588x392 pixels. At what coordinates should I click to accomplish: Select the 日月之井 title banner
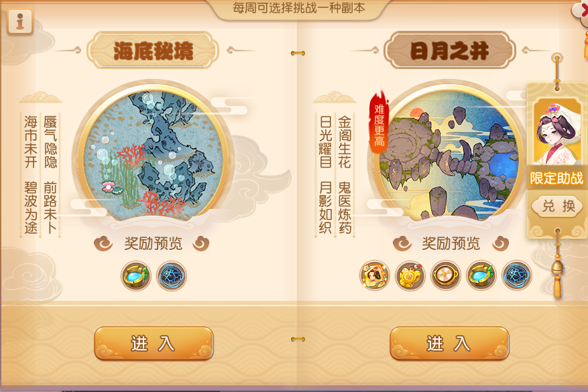point(450,50)
